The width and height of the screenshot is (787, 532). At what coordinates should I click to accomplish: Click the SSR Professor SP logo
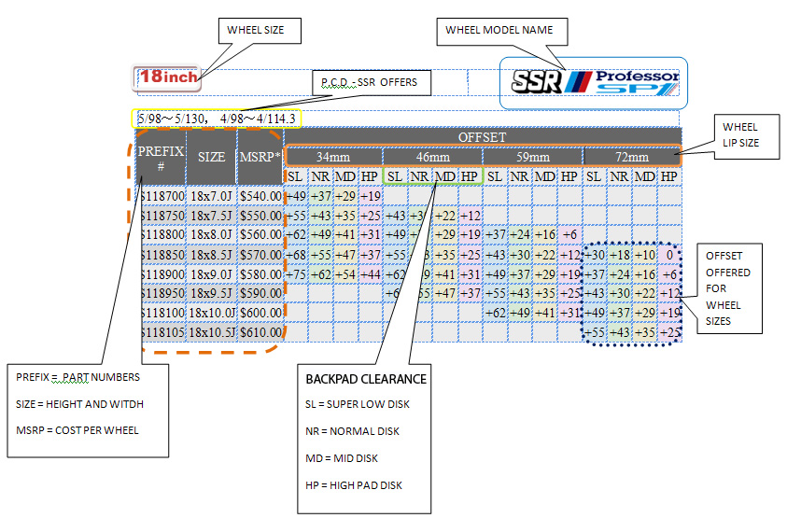pos(594,81)
